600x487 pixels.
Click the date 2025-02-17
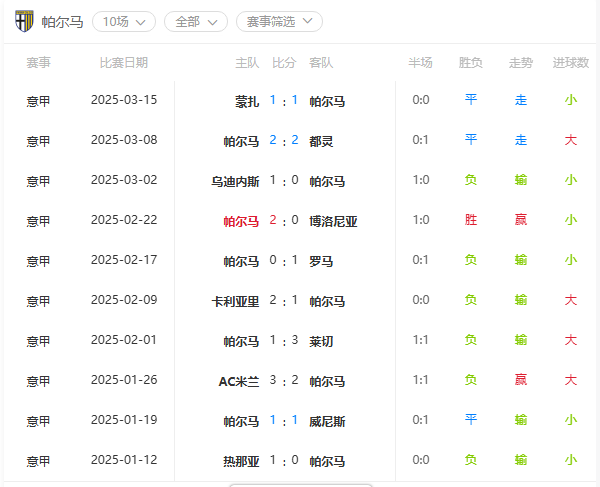tap(124, 260)
